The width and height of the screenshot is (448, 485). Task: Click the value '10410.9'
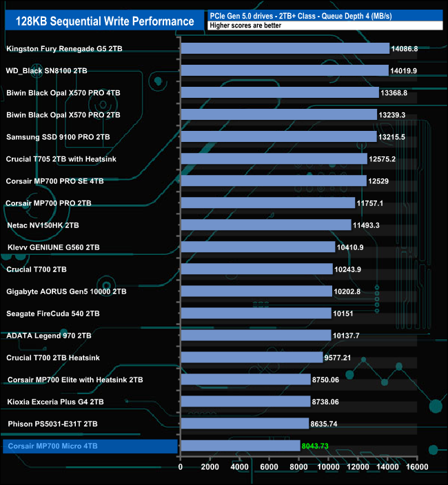point(350,247)
